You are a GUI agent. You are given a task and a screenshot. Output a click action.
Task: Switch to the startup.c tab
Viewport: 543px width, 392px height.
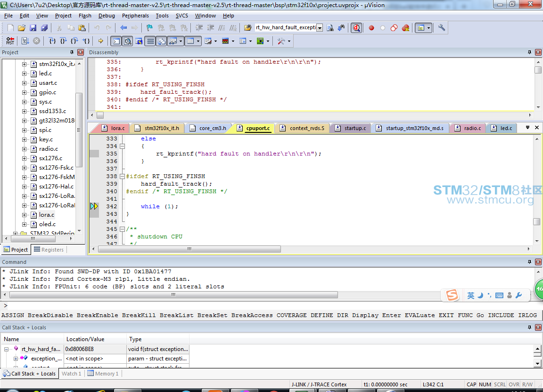point(351,128)
